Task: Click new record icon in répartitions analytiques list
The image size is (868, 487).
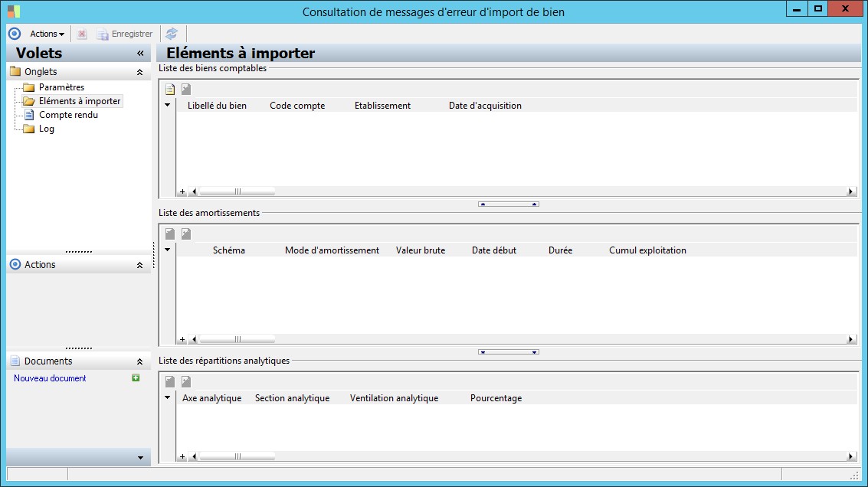Action: (170, 382)
